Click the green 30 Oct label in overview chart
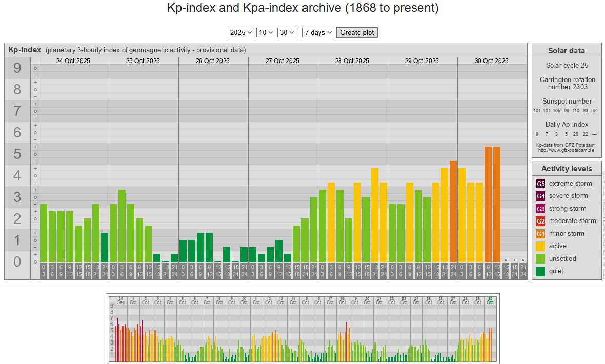 (x=490, y=301)
